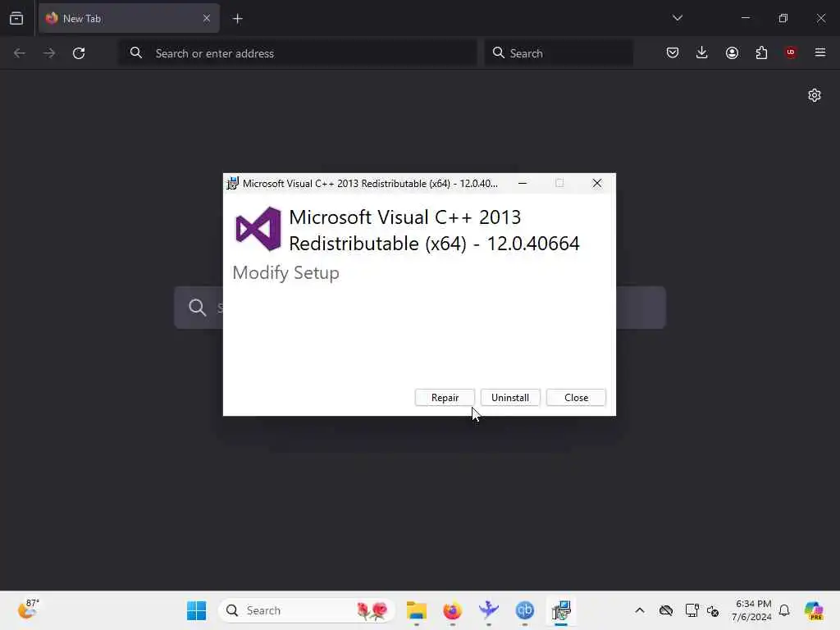Image resolution: width=840 pixels, height=630 pixels.
Task: Click the New Tab page search magnifier
Action: coord(197,308)
